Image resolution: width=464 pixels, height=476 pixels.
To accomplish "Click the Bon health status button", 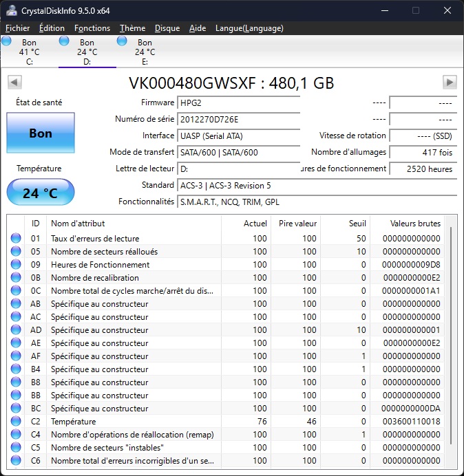I will 41,133.
